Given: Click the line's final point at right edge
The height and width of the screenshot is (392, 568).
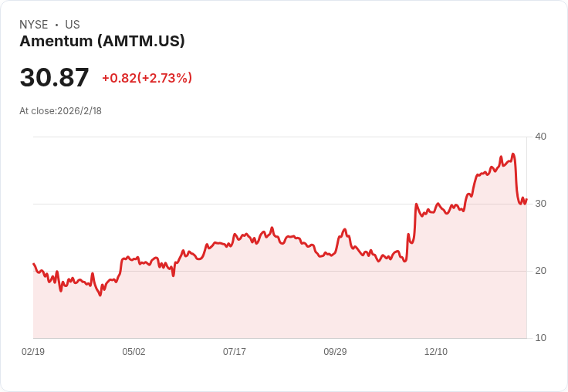Looking at the screenshot, I should (526, 199).
